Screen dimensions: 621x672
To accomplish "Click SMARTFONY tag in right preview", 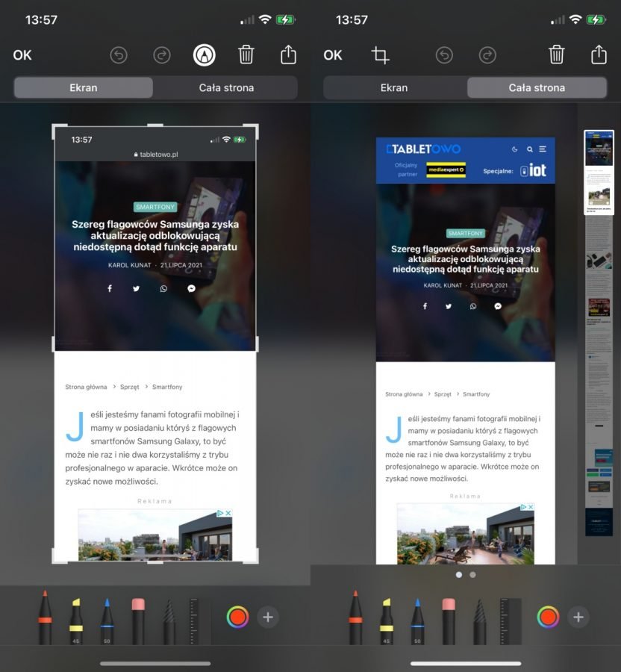I will [466, 233].
